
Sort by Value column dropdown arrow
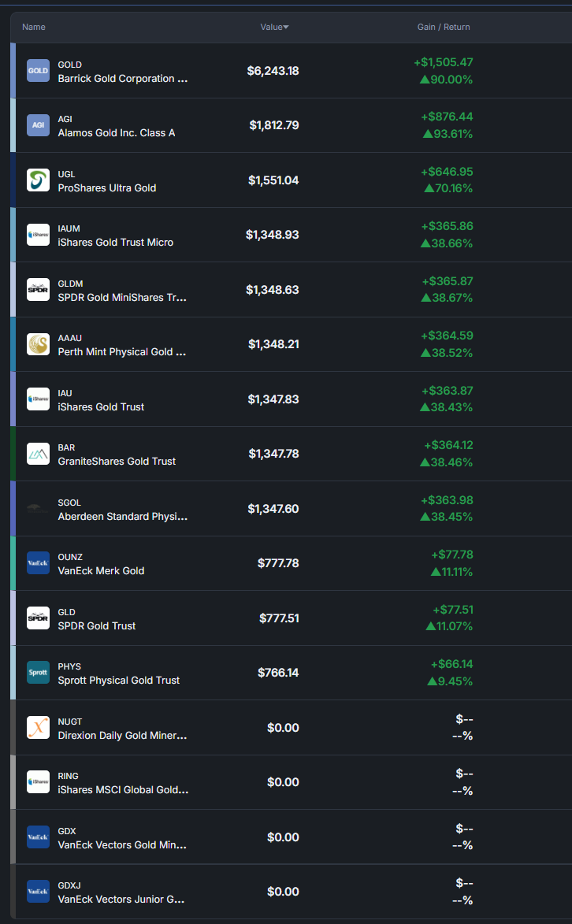click(x=286, y=27)
